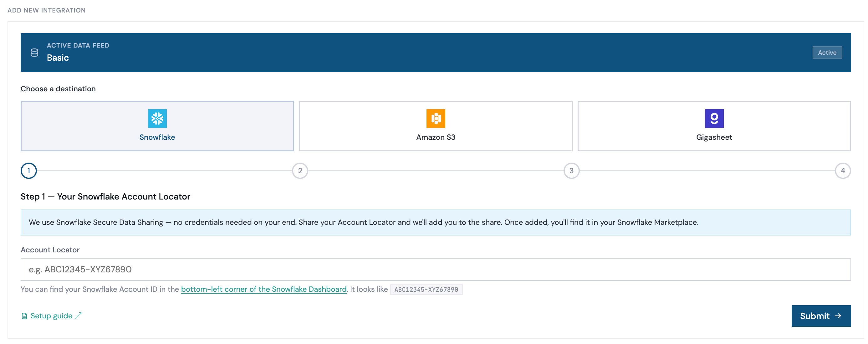Click the database icon in Active Data Feed banner
The image size is (868, 344).
34,53
